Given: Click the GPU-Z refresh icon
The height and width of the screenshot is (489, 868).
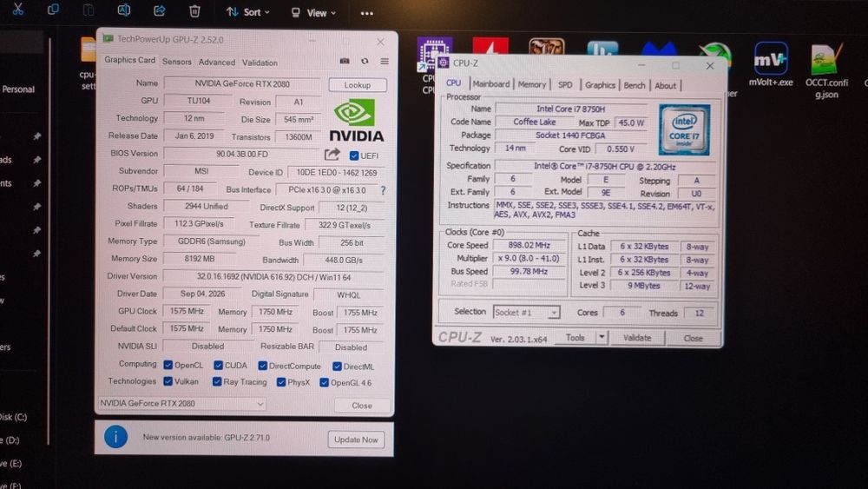Looking at the screenshot, I should point(365,61).
